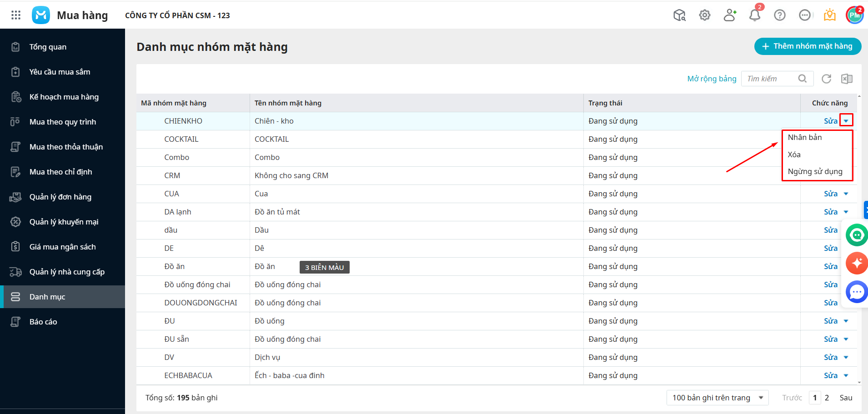Click the add user icon
868x414 pixels.
(x=730, y=15)
